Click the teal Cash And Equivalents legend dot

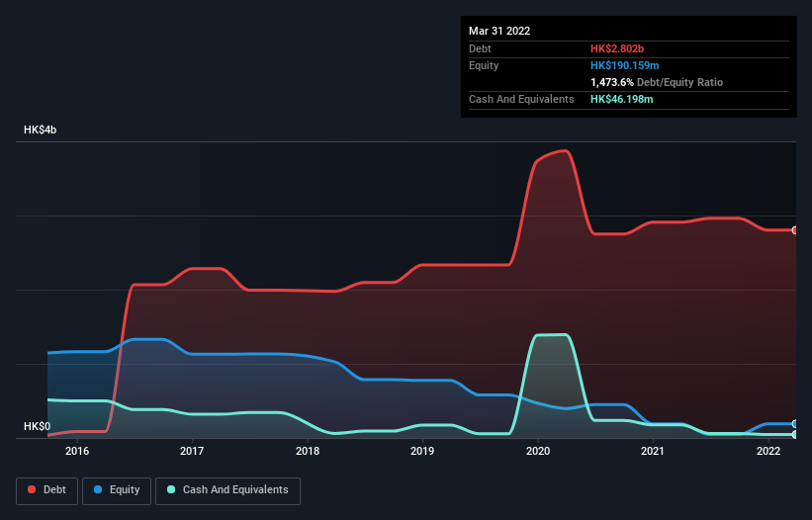(x=171, y=489)
